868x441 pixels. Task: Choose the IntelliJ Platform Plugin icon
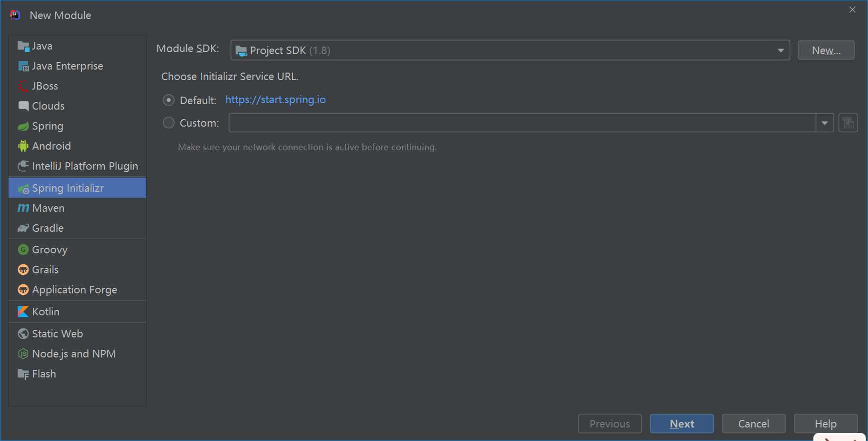click(23, 166)
